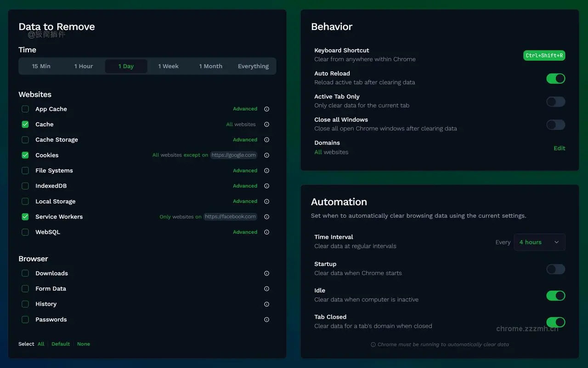The width and height of the screenshot is (588, 368).
Task: Click the https://google.com domain chip
Action: click(233, 155)
